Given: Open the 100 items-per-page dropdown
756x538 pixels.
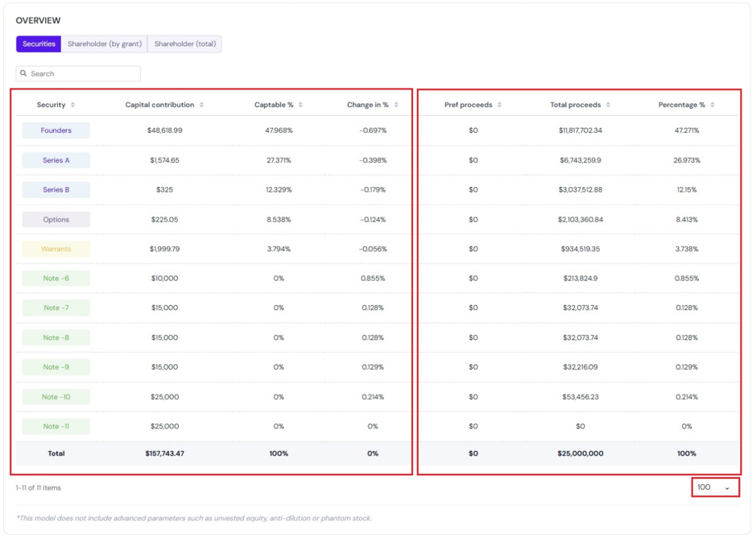Looking at the screenshot, I should [716, 487].
